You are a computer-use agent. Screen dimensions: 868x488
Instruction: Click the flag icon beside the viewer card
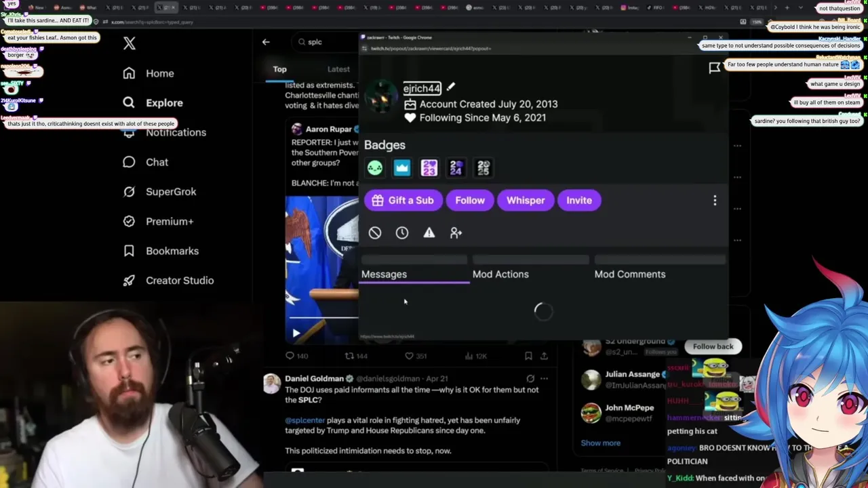715,67
